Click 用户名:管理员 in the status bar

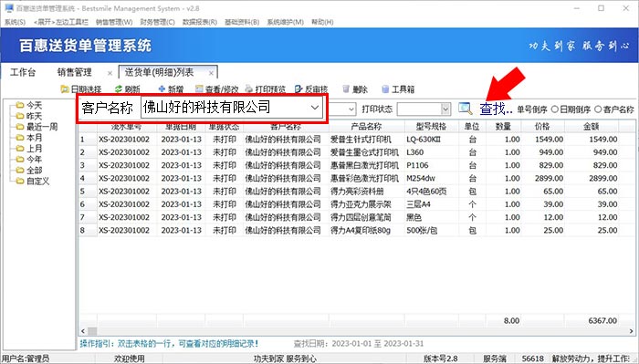[x=26, y=359]
